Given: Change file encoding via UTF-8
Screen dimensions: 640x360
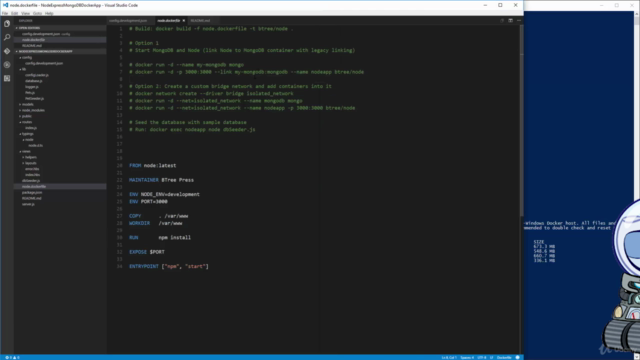Looking at the screenshot, I should [x=482, y=358].
